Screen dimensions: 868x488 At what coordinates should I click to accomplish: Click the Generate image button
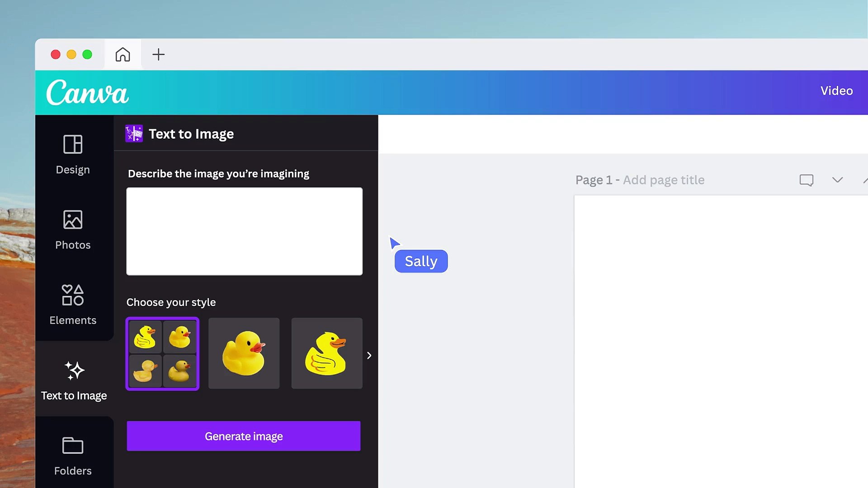coord(244,436)
